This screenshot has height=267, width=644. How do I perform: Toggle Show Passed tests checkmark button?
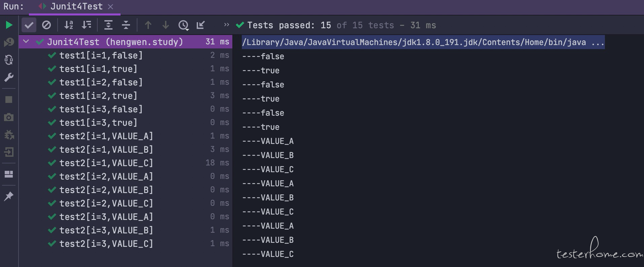[x=29, y=25]
